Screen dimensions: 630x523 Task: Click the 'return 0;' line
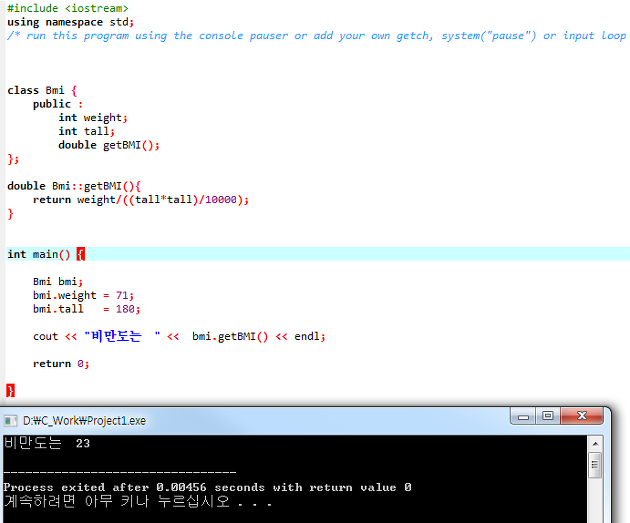pyautogui.click(x=61, y=364)
